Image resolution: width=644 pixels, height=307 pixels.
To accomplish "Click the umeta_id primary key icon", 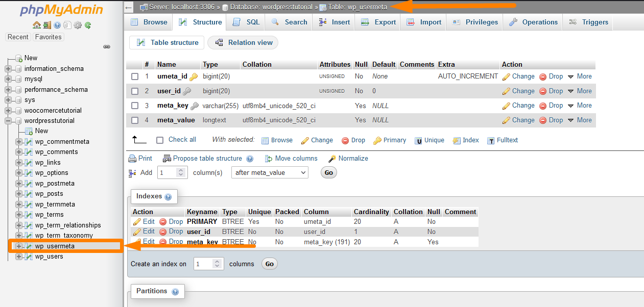I will click(x=194, y=77).
